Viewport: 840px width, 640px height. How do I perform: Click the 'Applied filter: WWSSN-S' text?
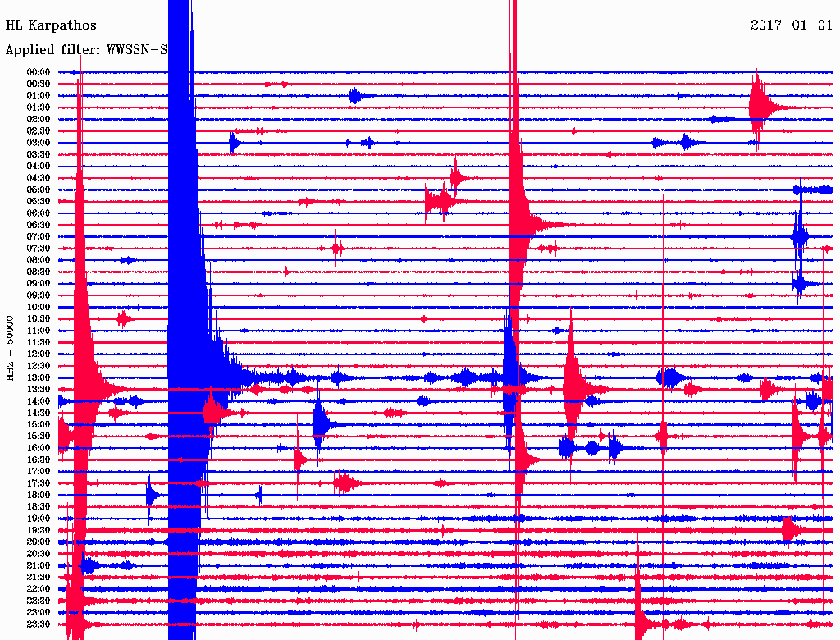tap(86, 50)
